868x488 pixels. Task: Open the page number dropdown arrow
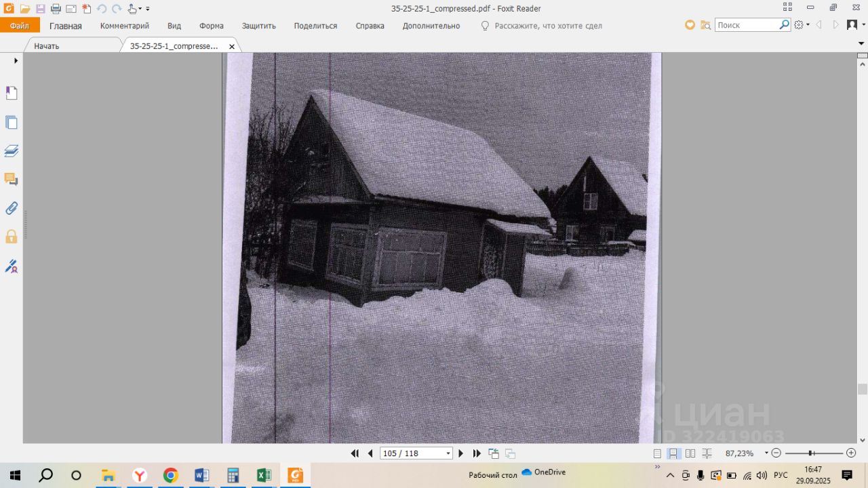448,453
